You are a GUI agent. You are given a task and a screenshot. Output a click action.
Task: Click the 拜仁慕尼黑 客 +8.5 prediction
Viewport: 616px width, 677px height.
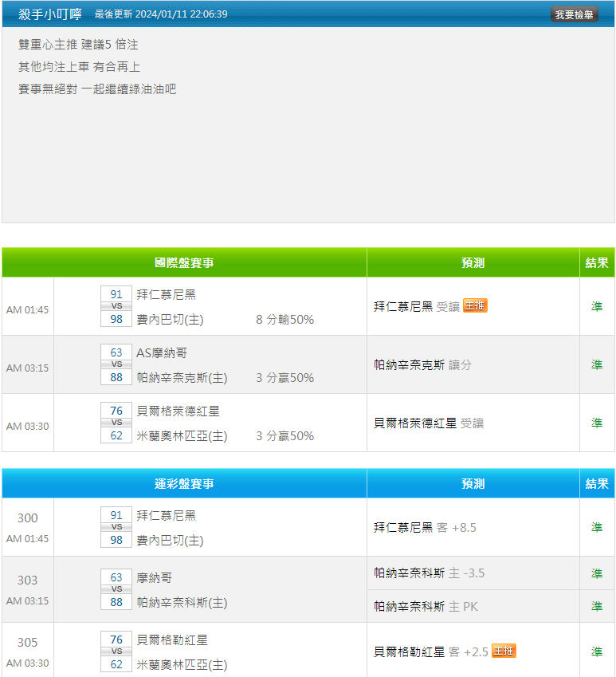coord(425,528)
